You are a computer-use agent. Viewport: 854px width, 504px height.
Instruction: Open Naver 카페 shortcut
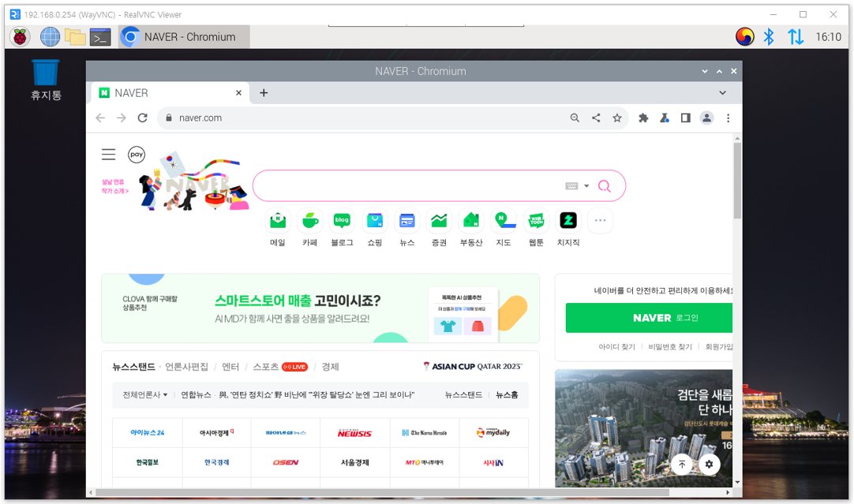coord(310,227)
